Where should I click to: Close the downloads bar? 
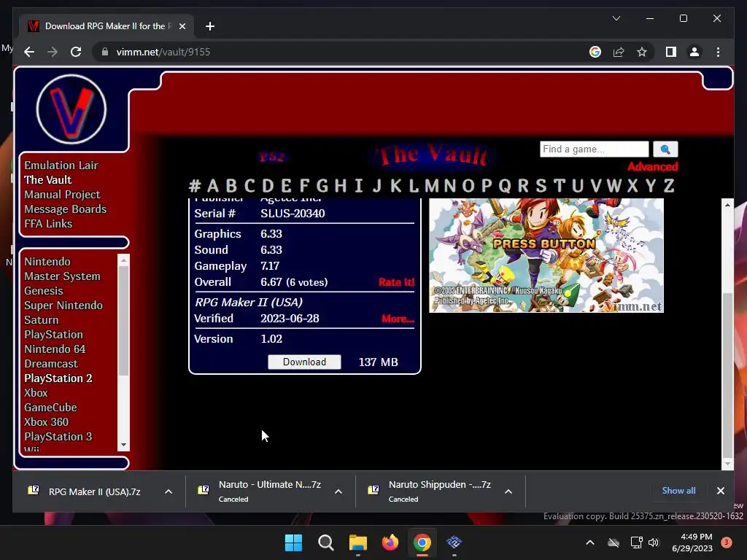[720, 491]
